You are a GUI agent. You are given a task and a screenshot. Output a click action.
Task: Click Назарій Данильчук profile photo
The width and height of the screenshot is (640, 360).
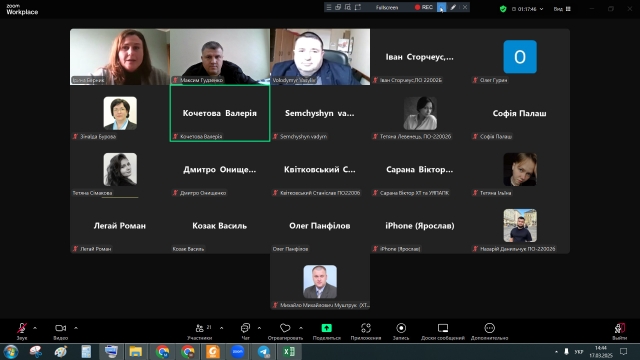click(x=520, y=226)
